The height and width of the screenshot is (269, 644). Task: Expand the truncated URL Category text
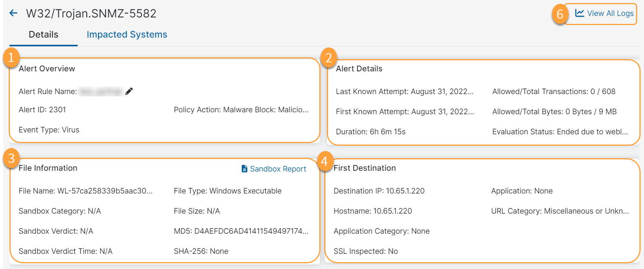(624, 211)
